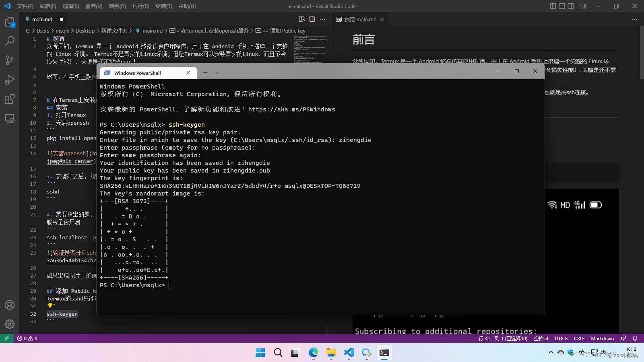The width and height of the screenshot is (644, 362).
Task: Click the open preview to the side icon
Action: coord(302,19)
